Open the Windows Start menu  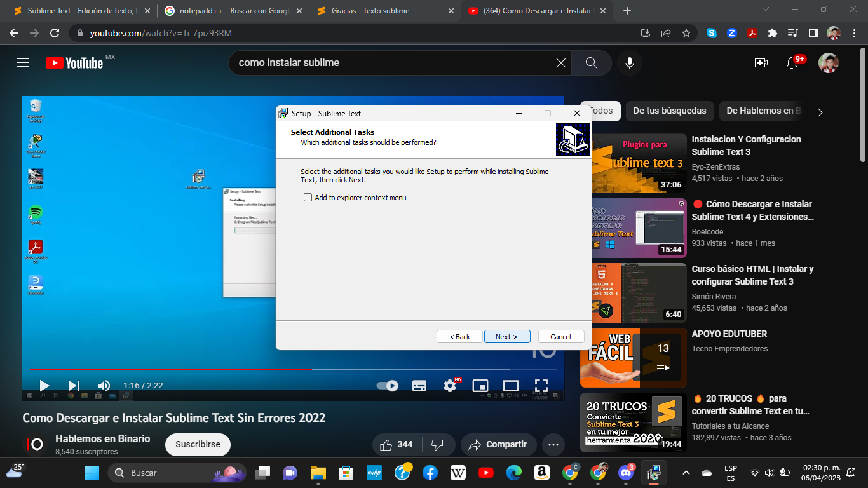(x=92, y=473)
